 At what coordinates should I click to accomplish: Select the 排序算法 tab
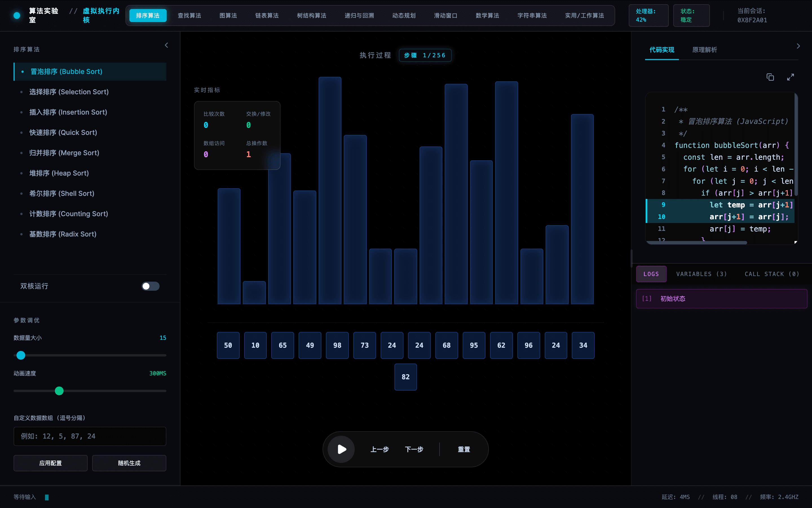pos(148,16)
